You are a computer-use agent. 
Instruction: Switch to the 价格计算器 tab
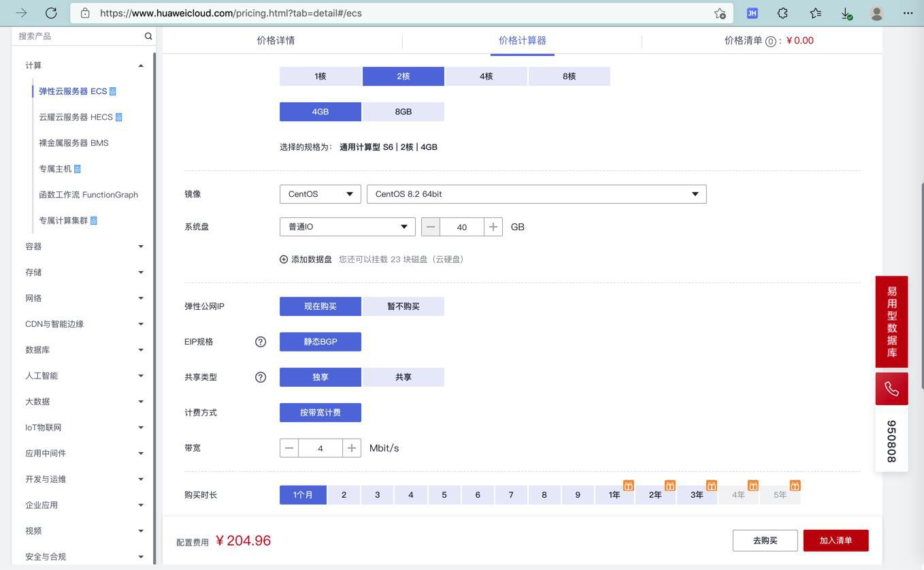[x=523, y=40]
